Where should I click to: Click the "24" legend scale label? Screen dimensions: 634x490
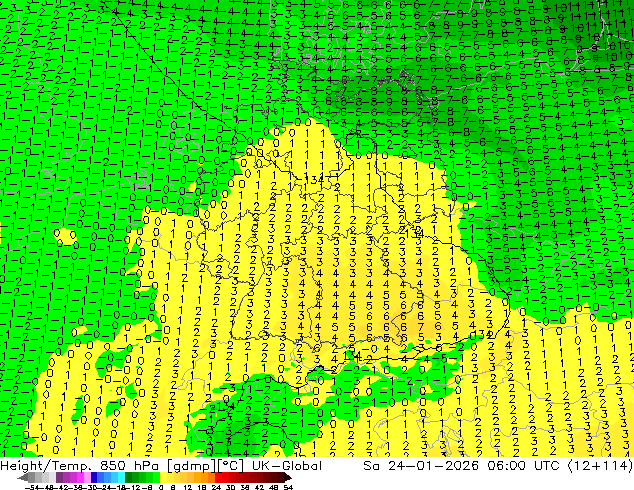point(216,488)
